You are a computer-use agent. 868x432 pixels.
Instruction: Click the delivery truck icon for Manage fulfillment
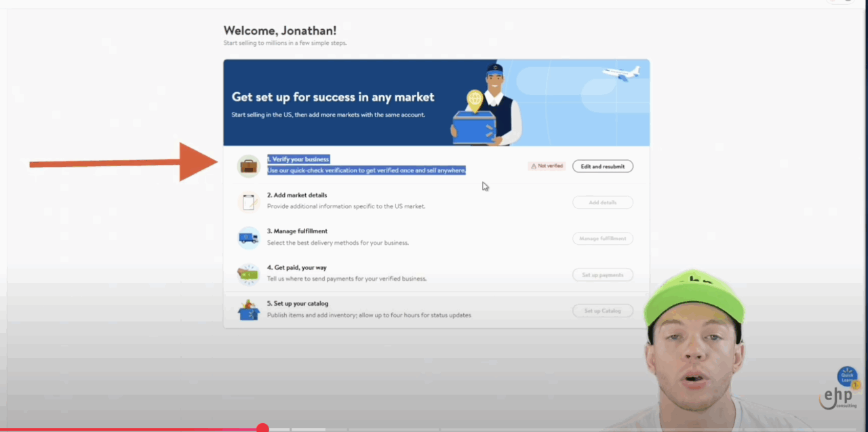248,238
